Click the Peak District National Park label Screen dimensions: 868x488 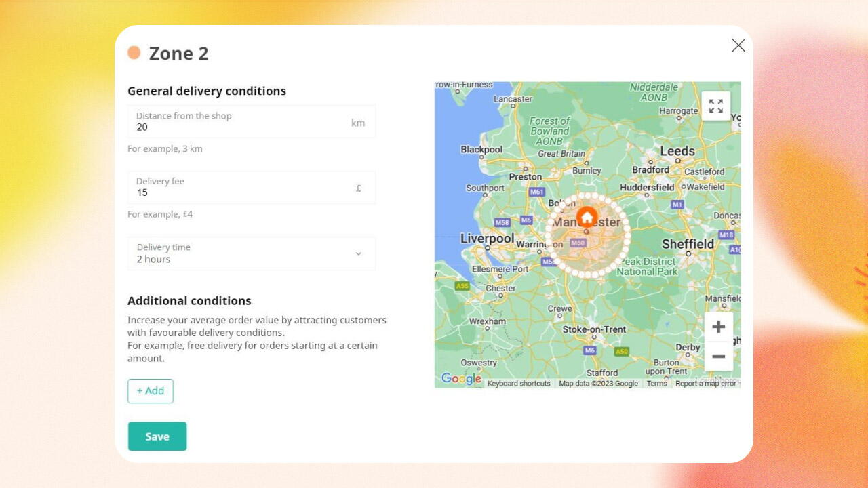(x=648, y=266)
